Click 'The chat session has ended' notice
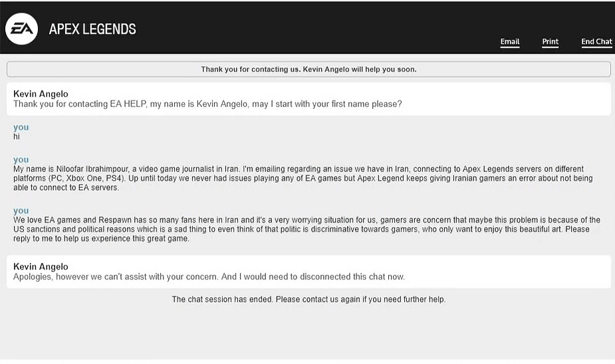 tap(308, 300)
